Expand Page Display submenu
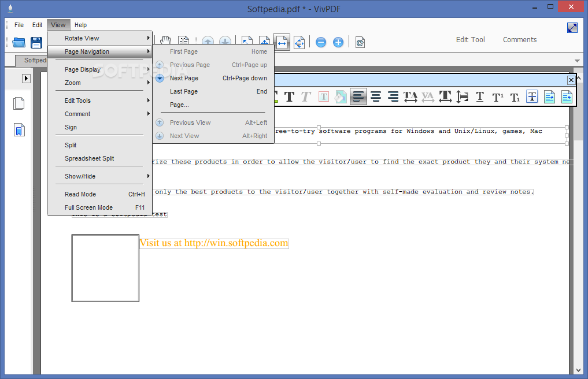The width and height of the screenshot is (588, 379). 99,69
